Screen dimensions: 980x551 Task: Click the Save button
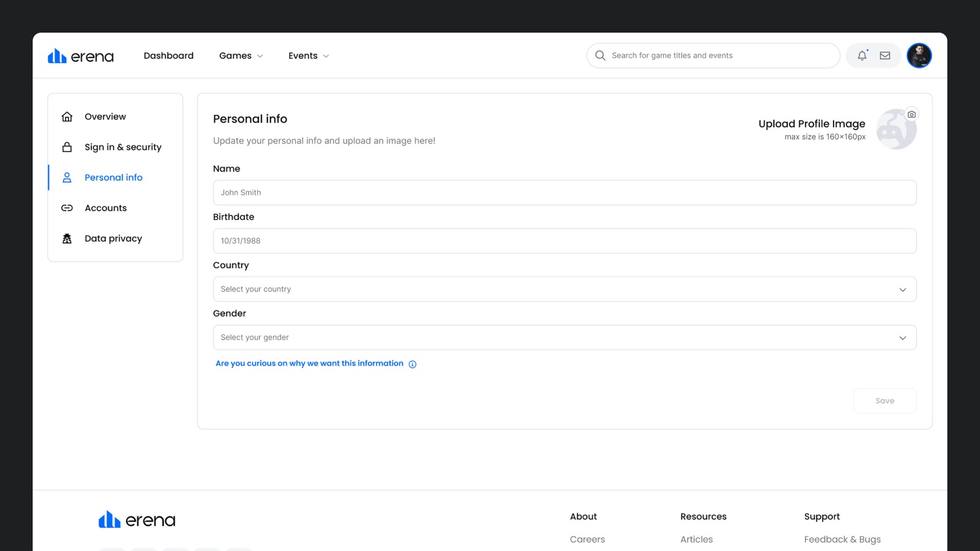884,401
